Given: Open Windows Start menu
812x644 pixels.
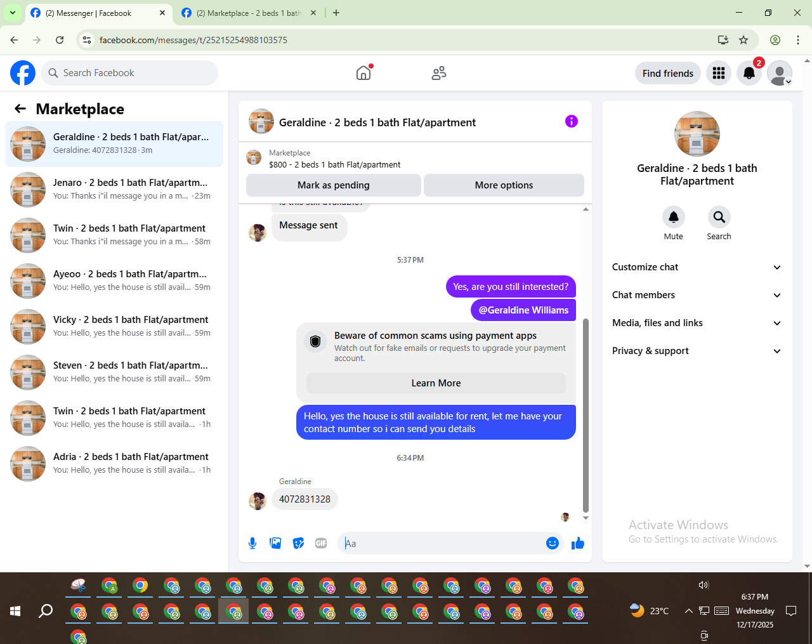Looking at the screenshot, I should [15, 611].
